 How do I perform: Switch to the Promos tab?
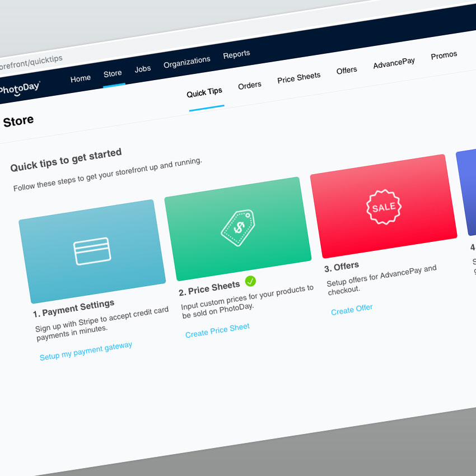[444, 55]
